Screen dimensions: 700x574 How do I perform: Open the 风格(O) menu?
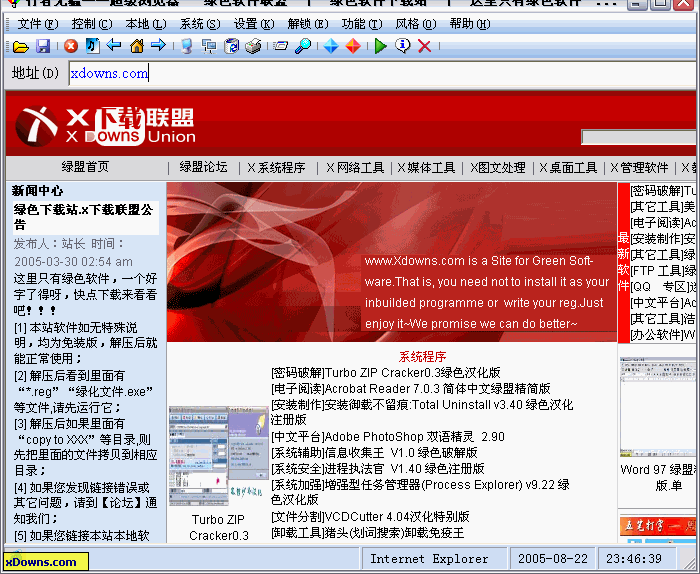point(416,24)
